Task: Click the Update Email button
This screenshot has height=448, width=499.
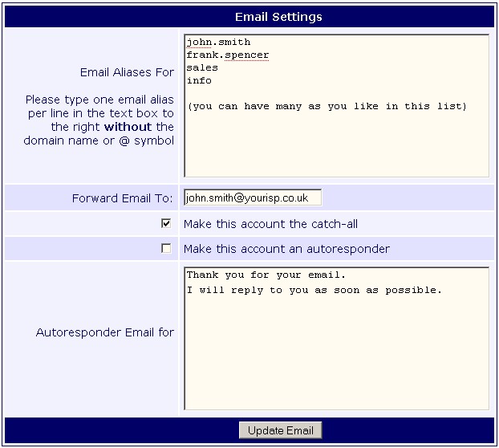Action: pyautogui.click(x=280, y=430)
